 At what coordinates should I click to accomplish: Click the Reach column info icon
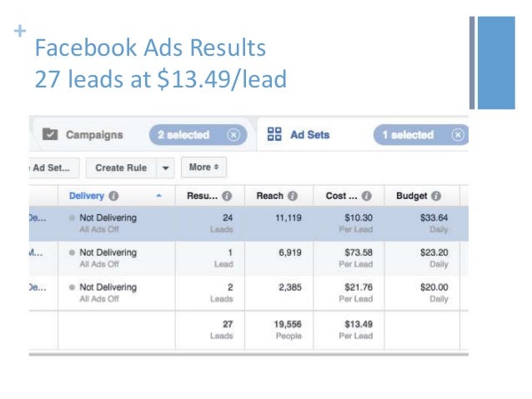point(293,196)
